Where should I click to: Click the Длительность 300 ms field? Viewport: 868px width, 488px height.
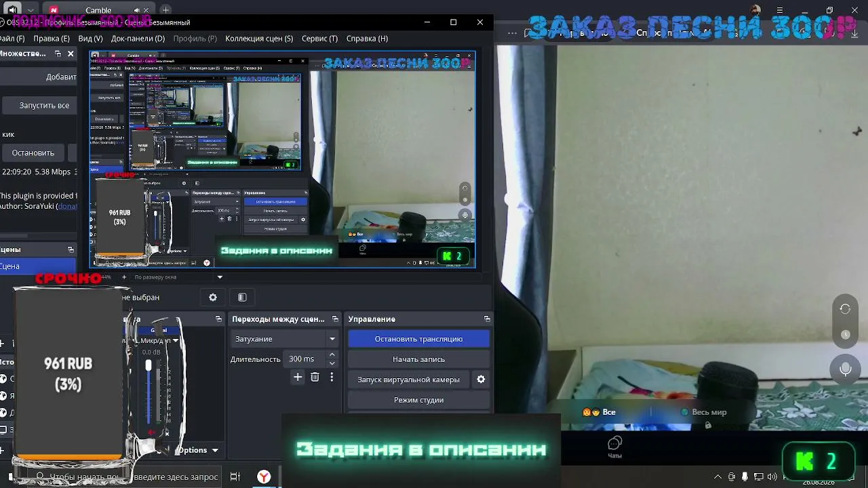(x=304, y=359)
